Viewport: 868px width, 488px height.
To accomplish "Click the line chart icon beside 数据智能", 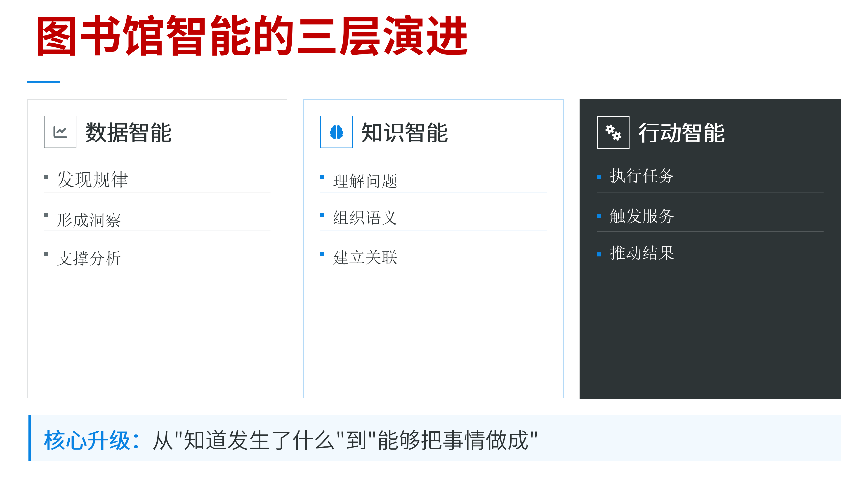I will point(60,132).
